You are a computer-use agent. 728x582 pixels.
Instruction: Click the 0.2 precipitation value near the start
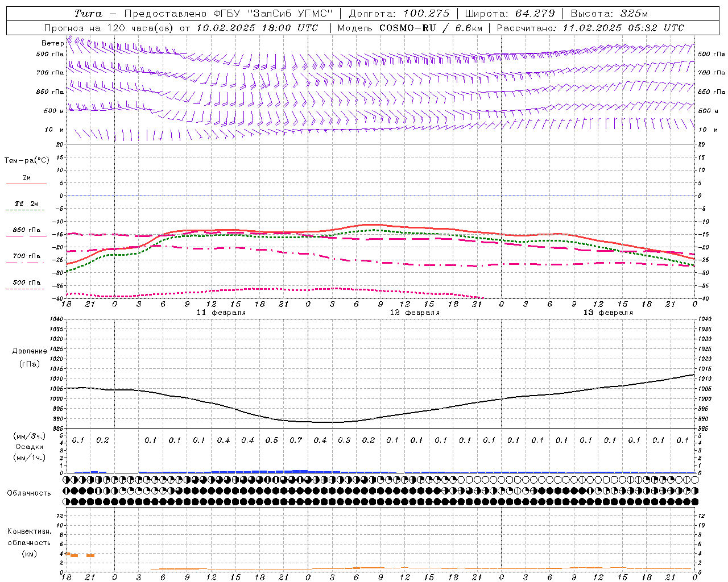(102, 440)
